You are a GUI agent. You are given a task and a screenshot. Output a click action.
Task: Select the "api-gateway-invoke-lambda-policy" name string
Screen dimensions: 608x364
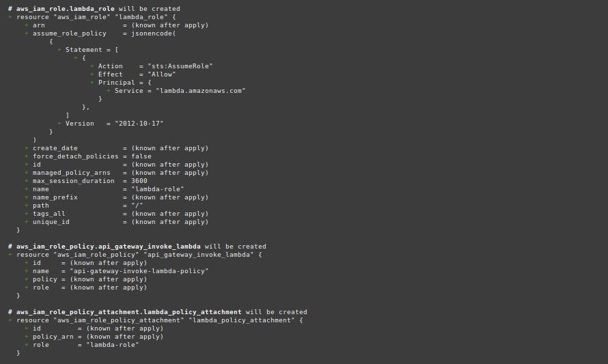[x=139, y=271]
